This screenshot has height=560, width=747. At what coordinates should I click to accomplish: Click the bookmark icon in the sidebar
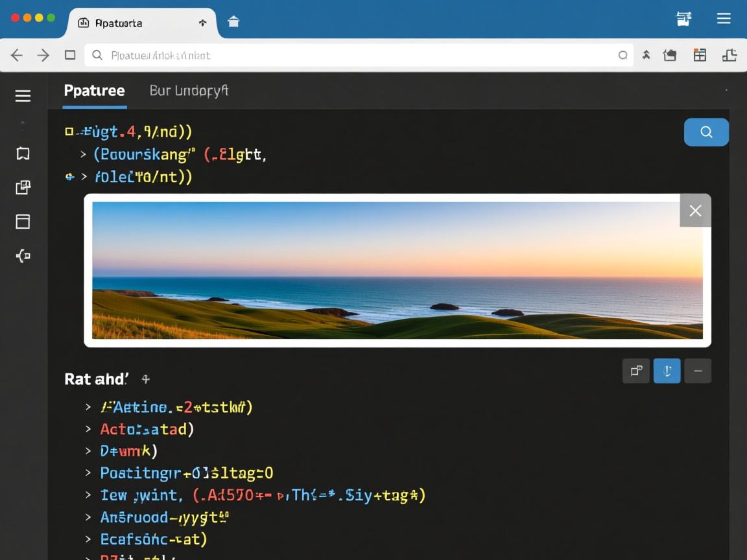point(23,154)
